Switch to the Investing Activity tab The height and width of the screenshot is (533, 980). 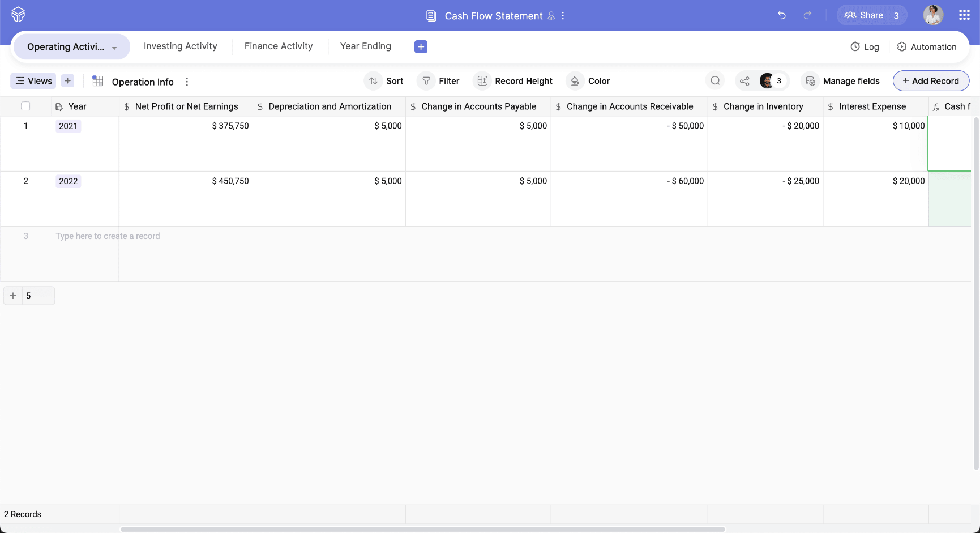click(180, 46)
